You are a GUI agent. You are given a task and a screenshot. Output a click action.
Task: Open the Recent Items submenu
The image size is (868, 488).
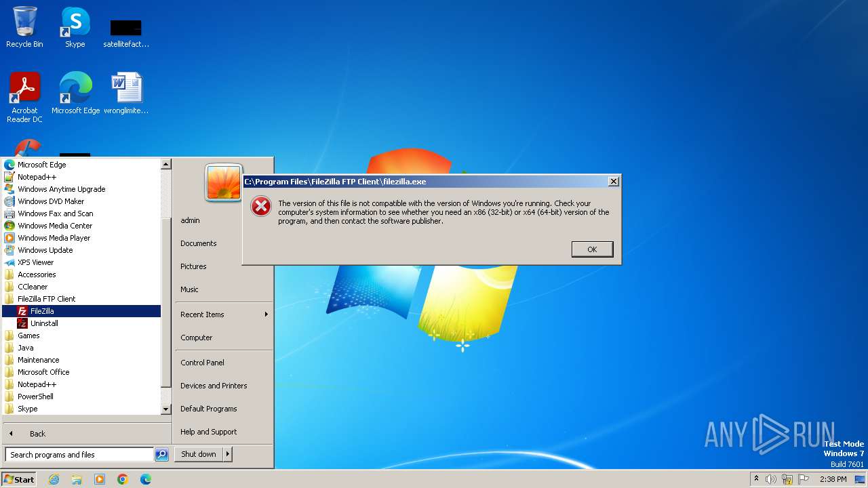pyautogui.click(x=224, y=314)
